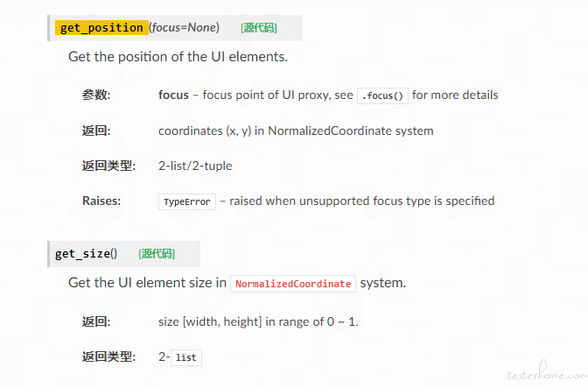Open the 源代码 link beside get_position
The width and height of the screenshot is (588, 388).
259,28
